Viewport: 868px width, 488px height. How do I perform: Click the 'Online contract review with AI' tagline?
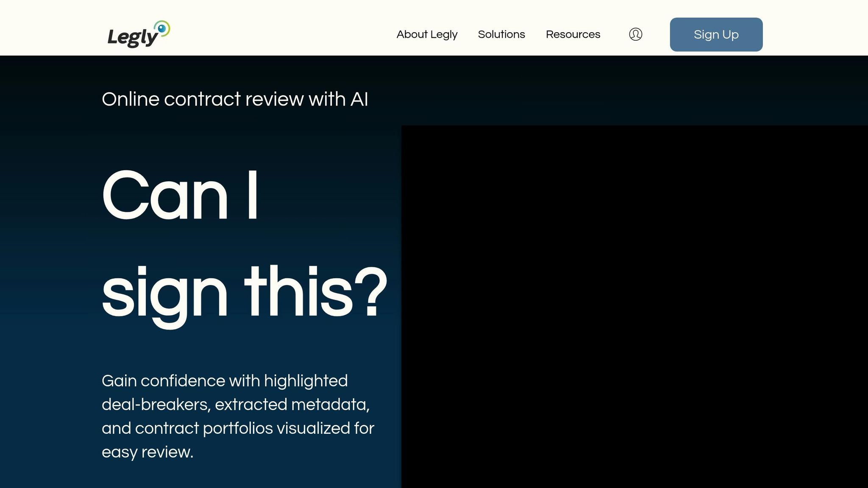tap(235, 99)
